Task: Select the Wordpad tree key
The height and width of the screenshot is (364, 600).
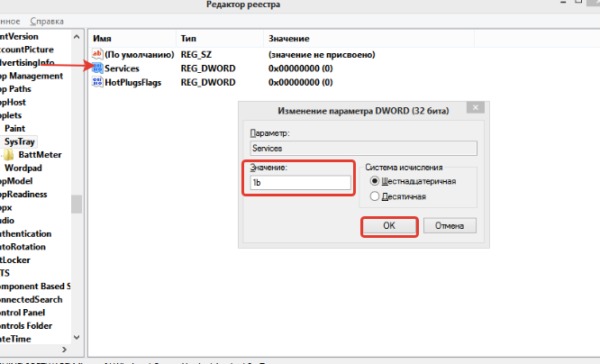Action: click(x=23, y=168)
